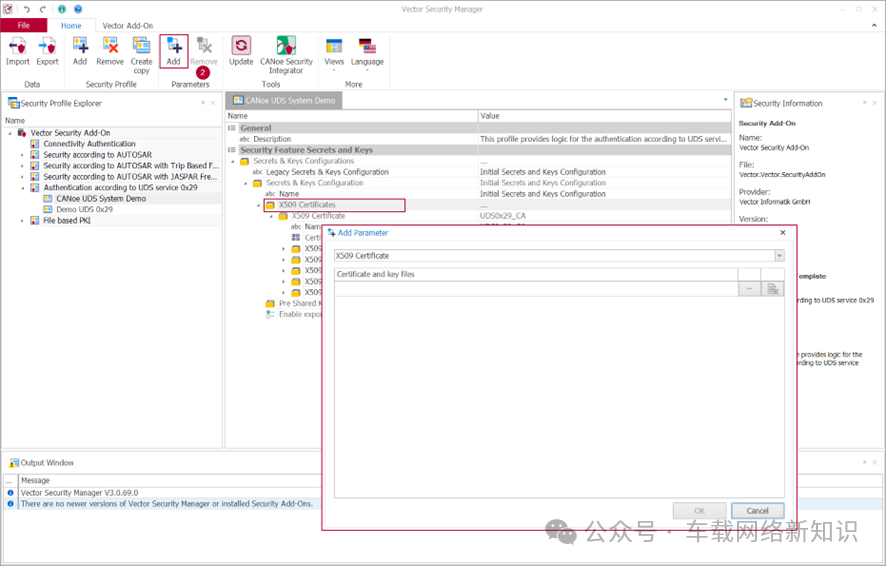This screenshot has width=886, height=566.
Task: Click the Message column header in Output Window
Action: tap(36, 480)
